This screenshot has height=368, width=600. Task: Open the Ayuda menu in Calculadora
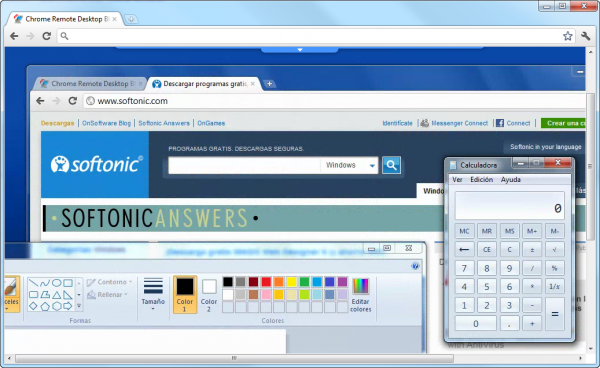pos(511,179)
